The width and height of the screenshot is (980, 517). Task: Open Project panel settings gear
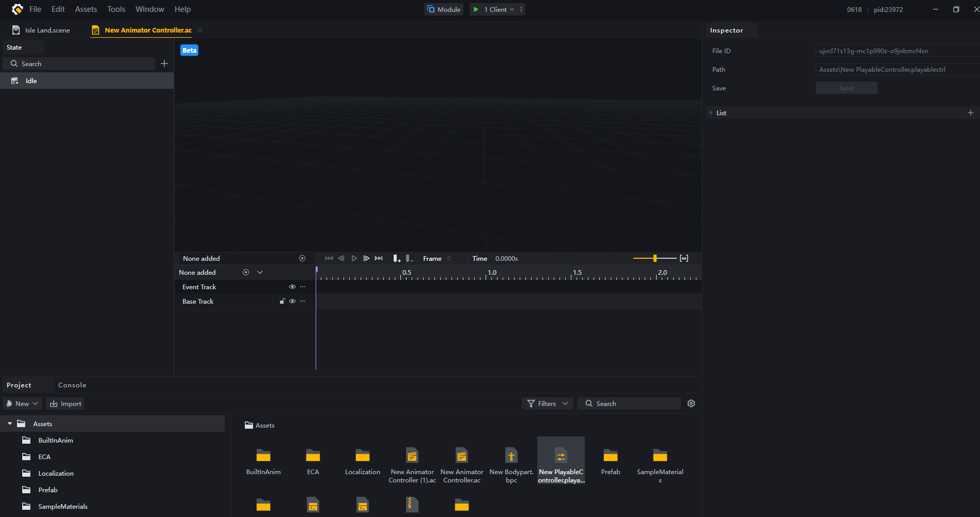(691, 403)
